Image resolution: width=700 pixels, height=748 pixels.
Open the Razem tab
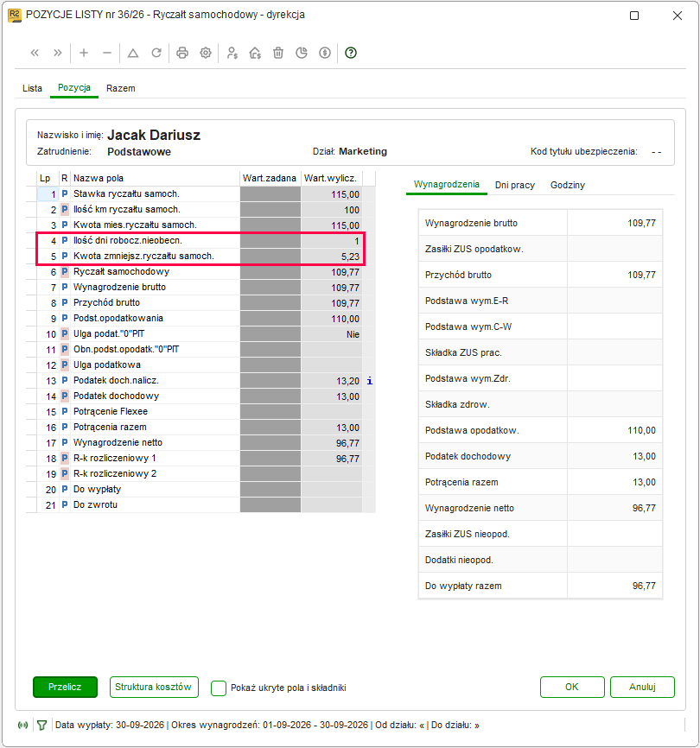point(121,88)
